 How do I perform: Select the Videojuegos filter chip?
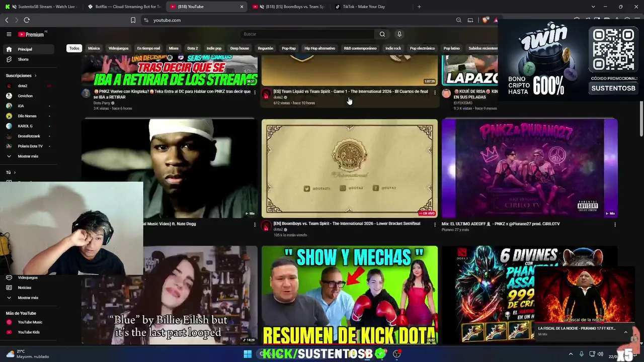click(119, 48)
